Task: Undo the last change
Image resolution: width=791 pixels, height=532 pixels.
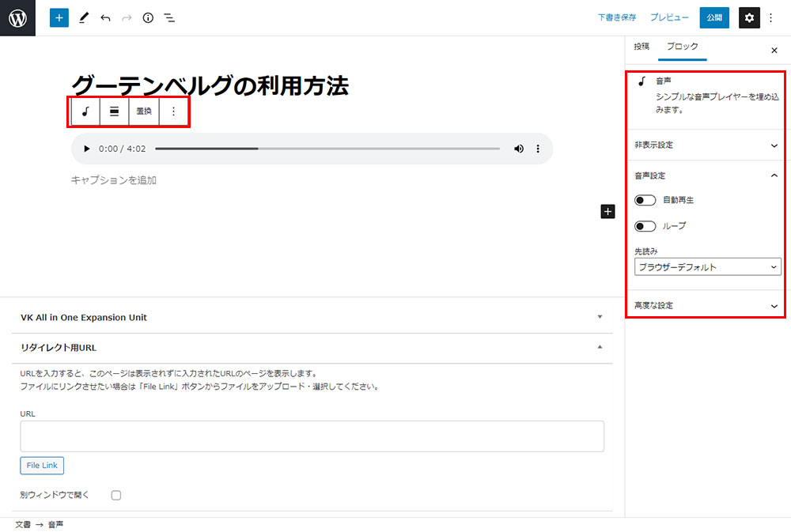Action: coord(105,17)
